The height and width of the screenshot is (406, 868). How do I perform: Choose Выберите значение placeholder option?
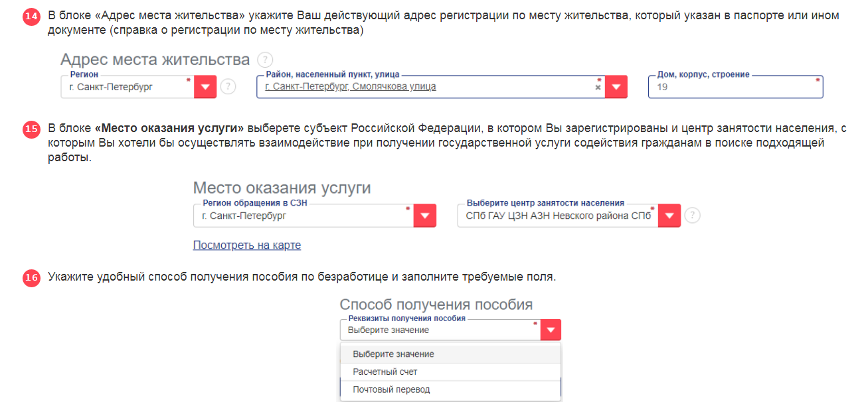click(x=393, y=354)
